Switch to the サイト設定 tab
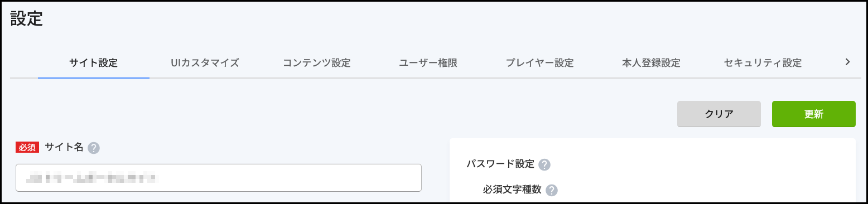 pos(94,63)
